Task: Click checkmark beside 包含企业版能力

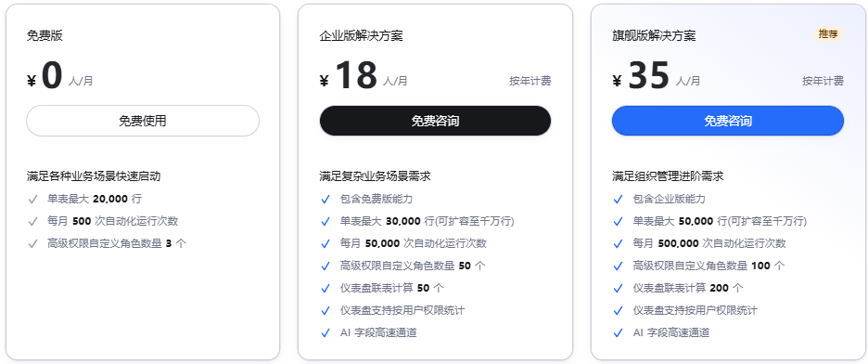Action: [619, 199]
